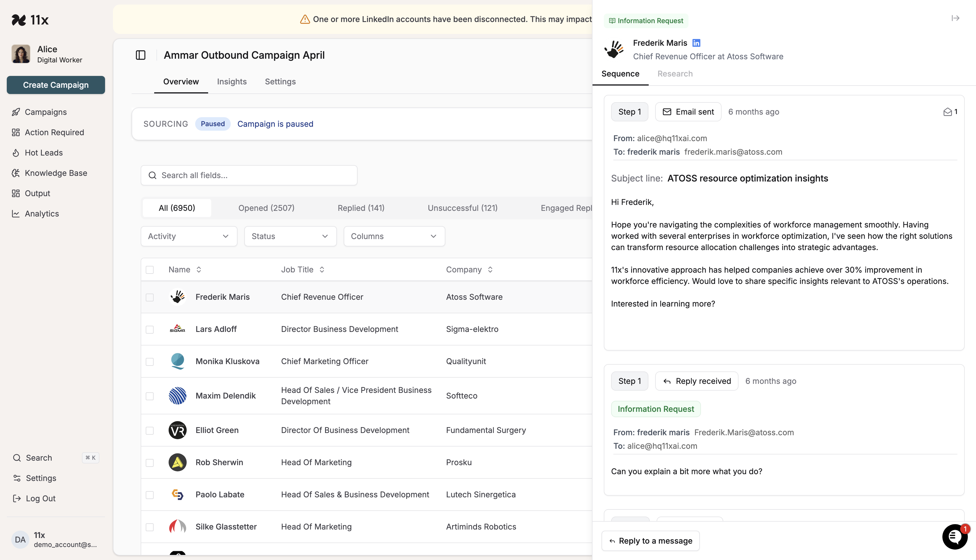The width and height of the screenshot is (976, 560).
Task: Collapse the sidebar panel toggle icon
Action: [x=140, y=55]
